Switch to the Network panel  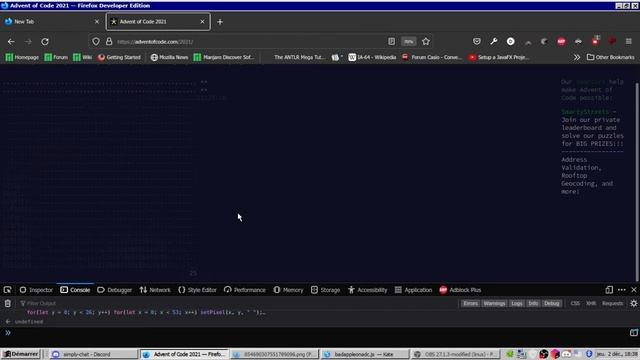pos(155,290)
